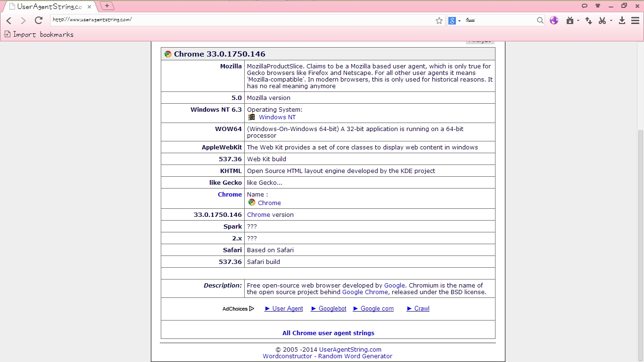Image resolution: width=644 pixels, height=362 pixels.
Task: Click the 'Based on Safari' text
Action: (x=270, y=250)
